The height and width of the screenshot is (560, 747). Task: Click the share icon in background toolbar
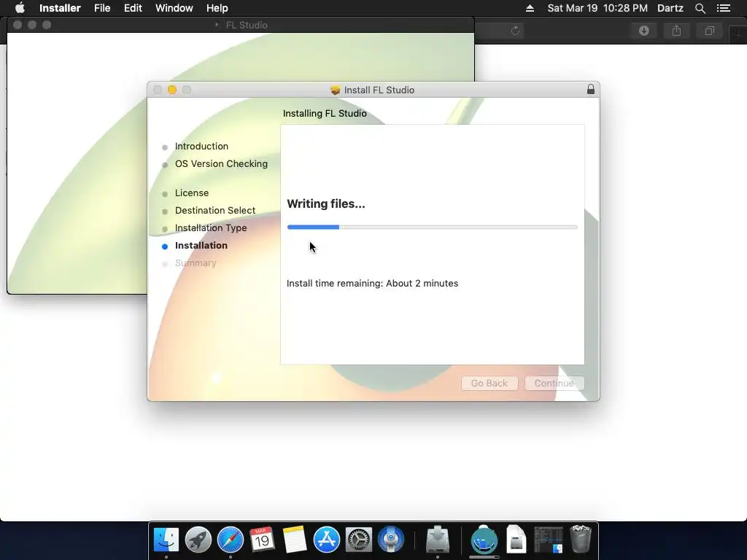pyautogui.click(x=676, y=31)
